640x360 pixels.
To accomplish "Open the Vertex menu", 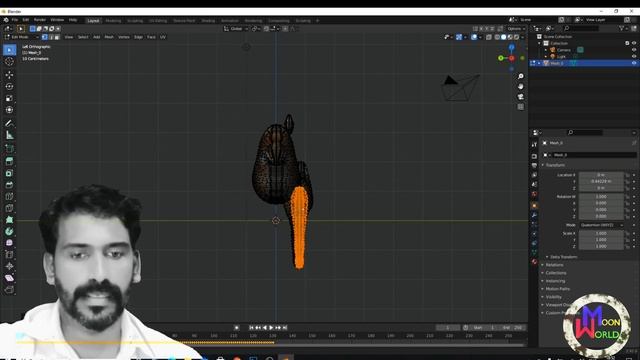I will [124, 37].
